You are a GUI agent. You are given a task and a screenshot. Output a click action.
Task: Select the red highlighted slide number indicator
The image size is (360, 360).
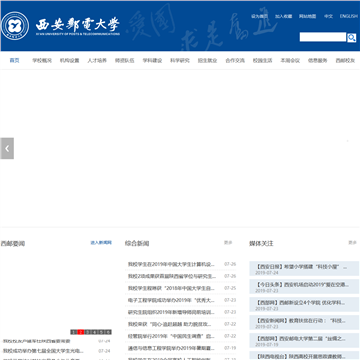pyautogui.click(x=80, y=332)
